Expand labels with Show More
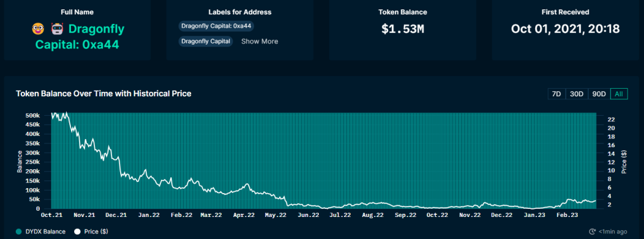Screen dimensions: 644x239 pyautogui.click(x=260, y=41)
